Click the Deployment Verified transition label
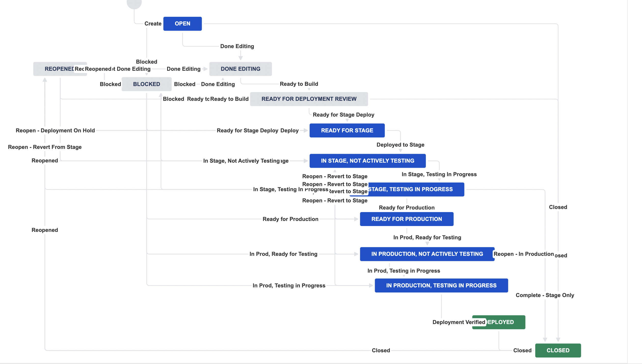 [x=459, y=322]
